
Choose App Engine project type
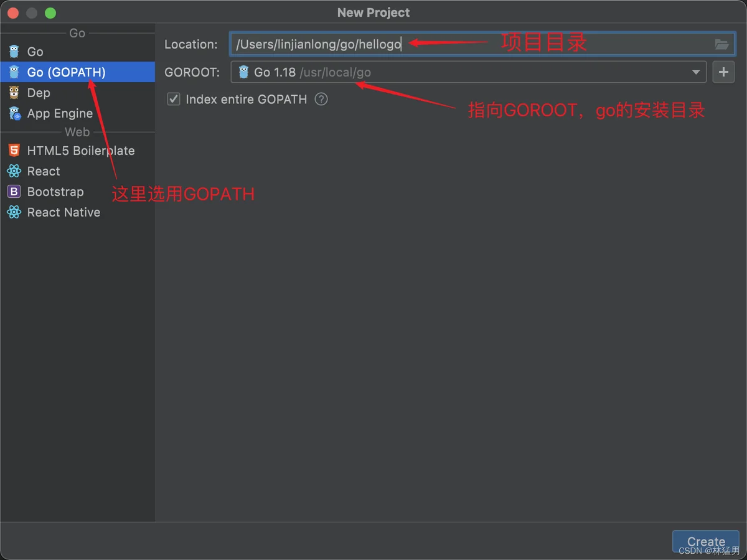point(77,113)
